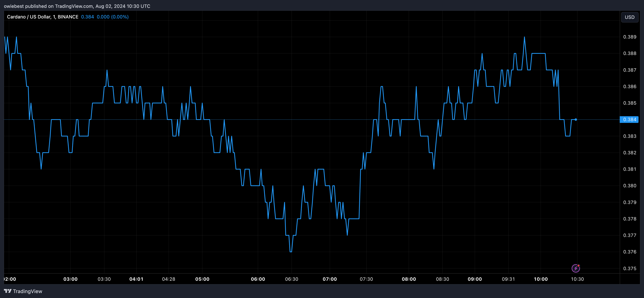Click the 09:00 time axis label
The image size is (644, 298).
[475, 279]
